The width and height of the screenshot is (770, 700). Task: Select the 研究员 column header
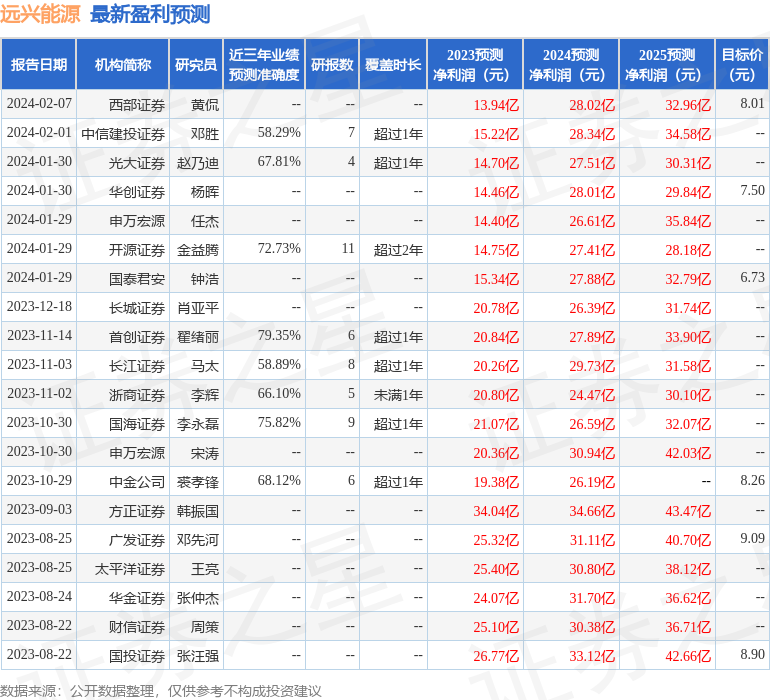(196, 64)
